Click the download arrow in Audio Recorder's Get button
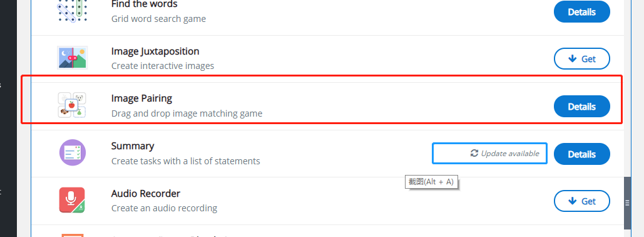 pyautogui.click(x=572, y=201)
